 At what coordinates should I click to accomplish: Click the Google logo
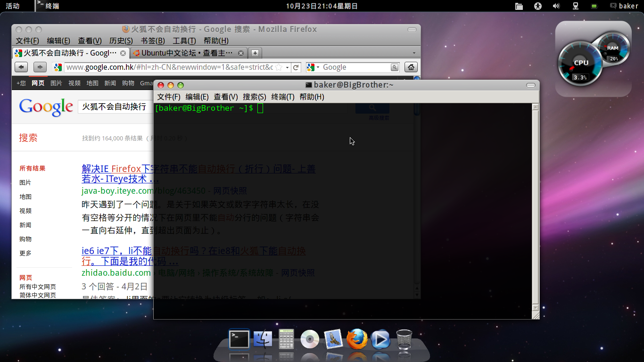click(x=46, y=107)
